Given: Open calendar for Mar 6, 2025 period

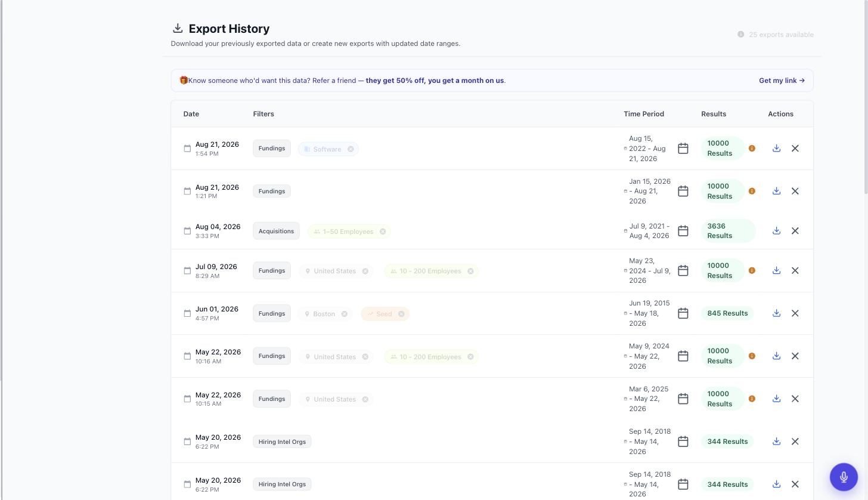Looking at the screenshot, I should tap(683, 399).
